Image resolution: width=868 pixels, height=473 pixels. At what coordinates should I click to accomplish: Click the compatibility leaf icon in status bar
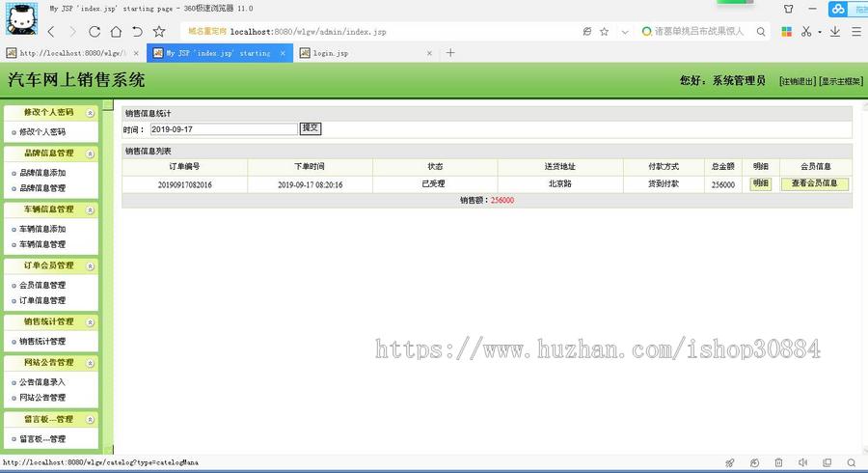tap(754, 462)
